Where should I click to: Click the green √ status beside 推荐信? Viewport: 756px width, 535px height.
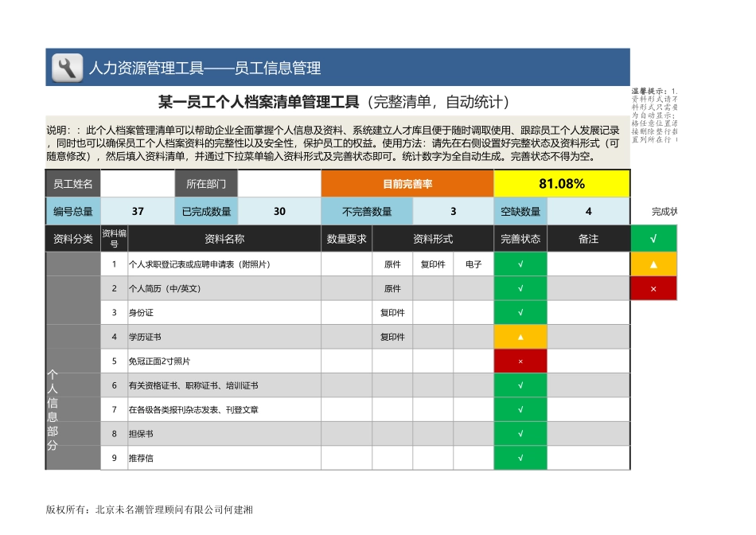pos(520,459)
